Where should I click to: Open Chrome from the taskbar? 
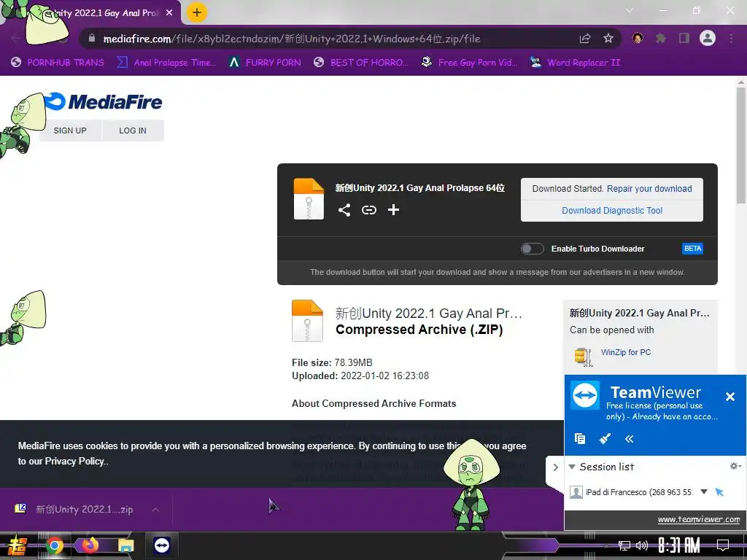(x=54, y=545)
